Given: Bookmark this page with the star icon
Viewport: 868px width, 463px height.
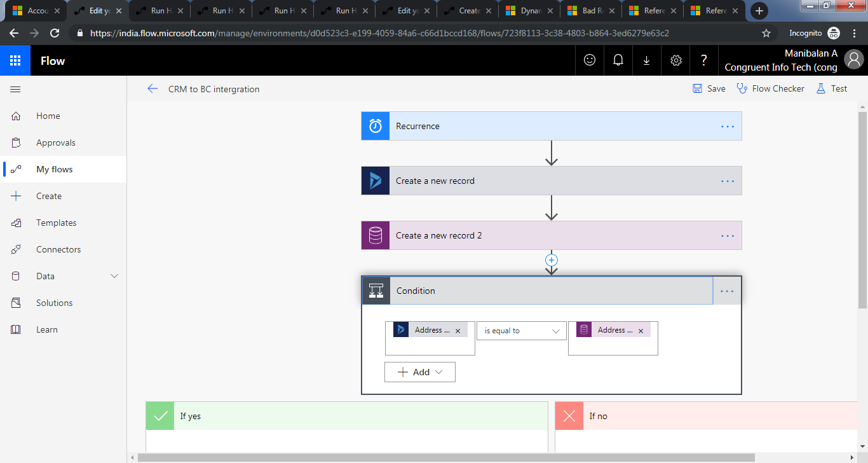Looking at the screenshot, I should pyautogui.click(x=766, y=33).
